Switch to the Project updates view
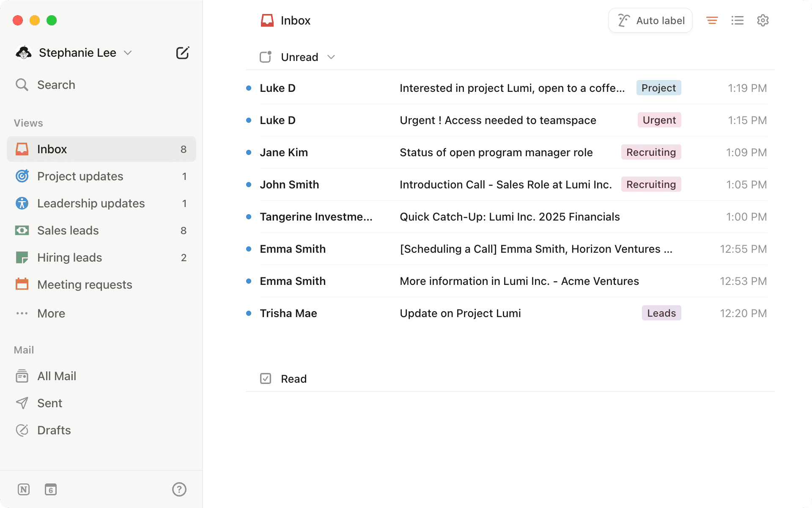Viewport: 812px width, 508px height. pos(80,176)
